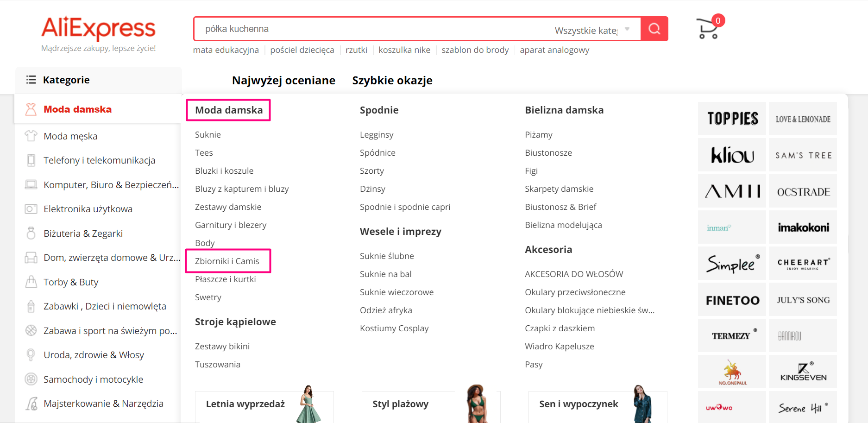The height and width of the screenshot is (423, 868).
Task: Open the OCSTRADE brand tile
Action: click(803, 191)
